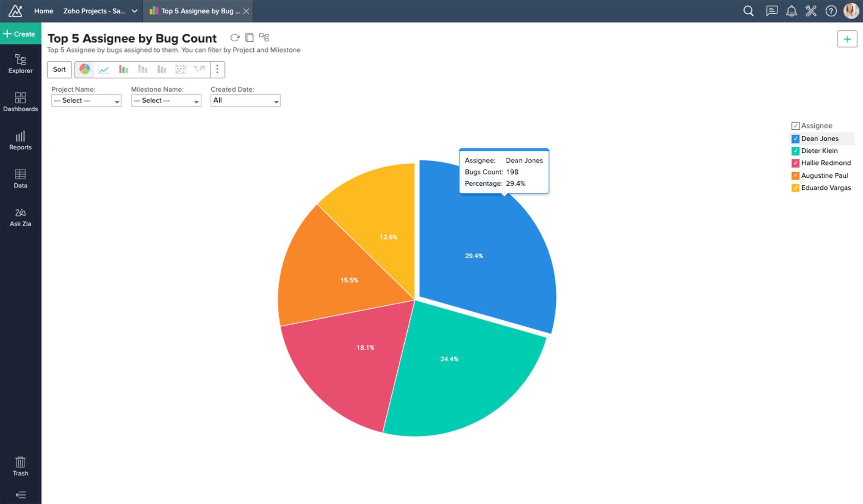The width and height of the screenshot is (863, 504).
Task: Click the search magnifier icon
Action: (749, 11)
